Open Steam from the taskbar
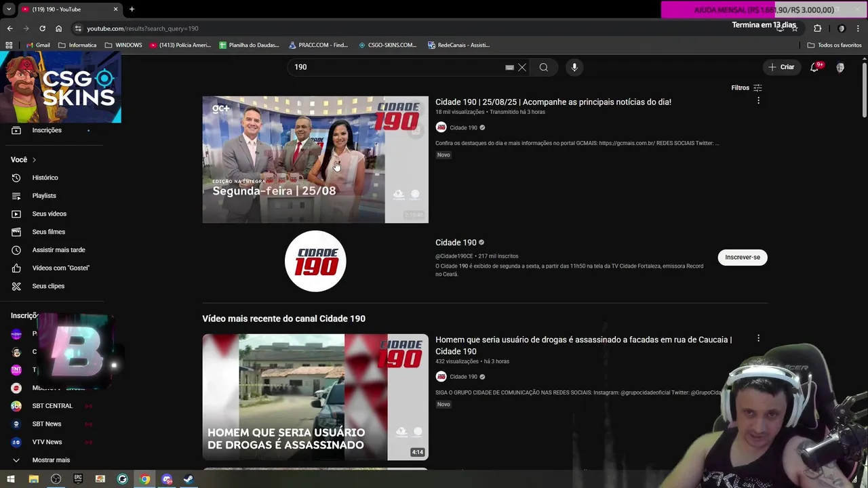The height and width of the screenshot is (488, 868). pyautogui.click(x=189, y=479)
